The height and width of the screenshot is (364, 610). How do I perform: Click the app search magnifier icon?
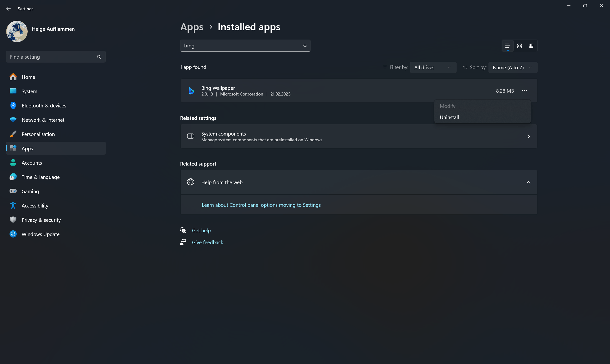[305, 46]
